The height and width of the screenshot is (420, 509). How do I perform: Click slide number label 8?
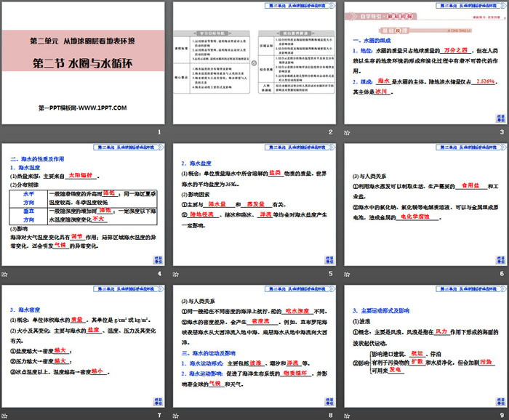click(x=330, y=415)
